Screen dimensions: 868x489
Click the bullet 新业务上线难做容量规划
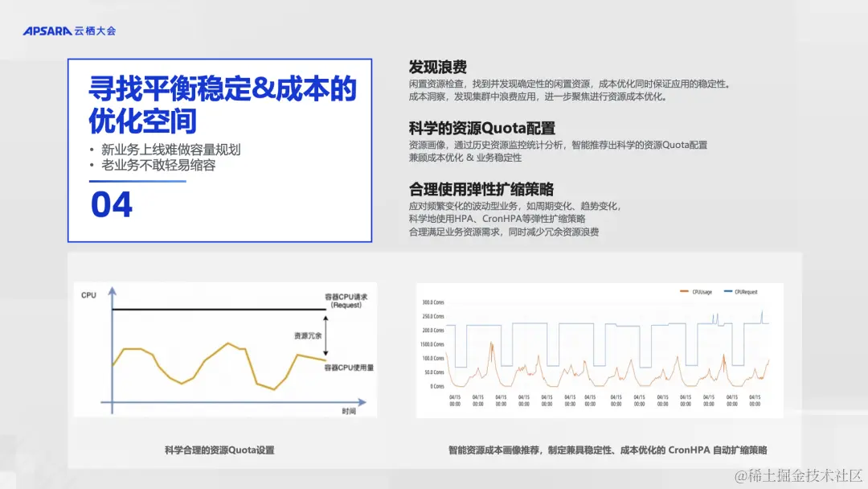[170, 149]
